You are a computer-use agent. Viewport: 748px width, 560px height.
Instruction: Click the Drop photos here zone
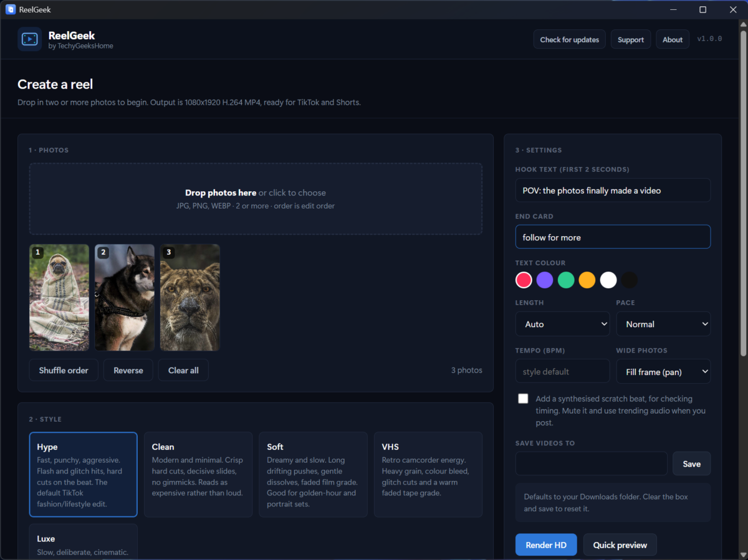tap(256, 199)
